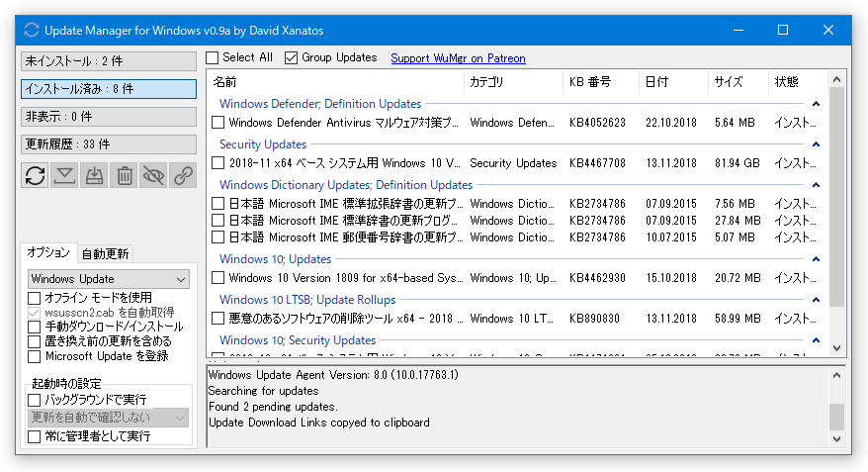
Task: Maximize the Update Manager window
Action: pos(783,30)
